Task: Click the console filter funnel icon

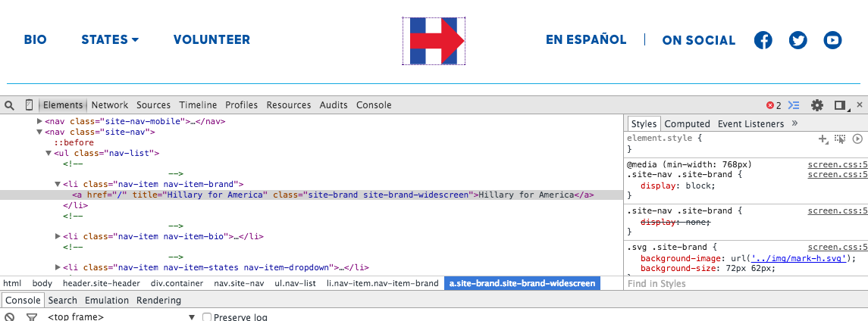Action: click(x=32, y=317)
